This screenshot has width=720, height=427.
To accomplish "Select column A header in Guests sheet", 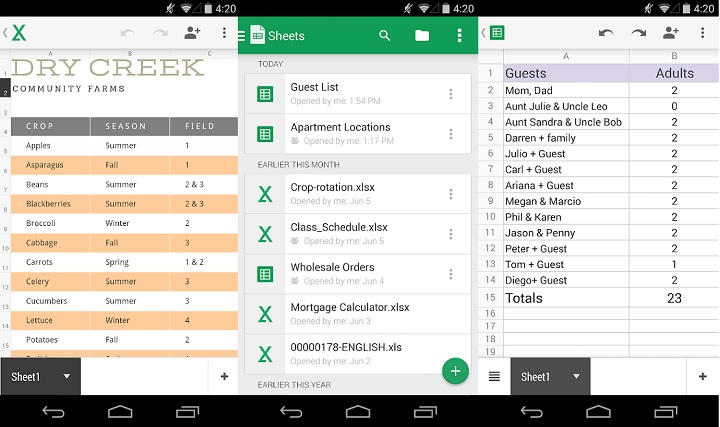I will click(x=566, y=56).
